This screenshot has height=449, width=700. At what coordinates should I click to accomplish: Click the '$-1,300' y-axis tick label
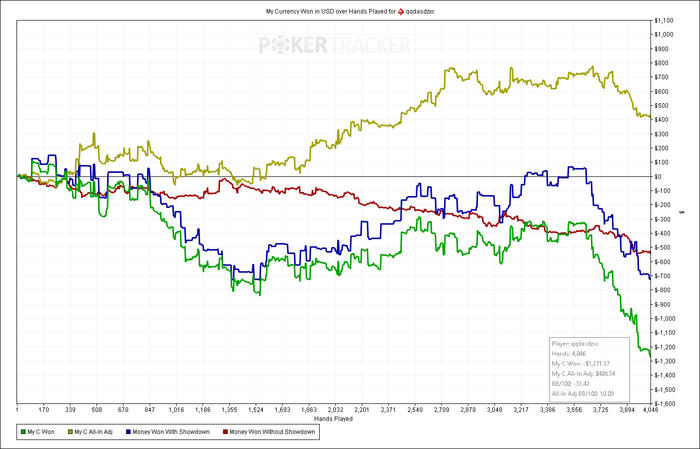click(x=664, y=361)
